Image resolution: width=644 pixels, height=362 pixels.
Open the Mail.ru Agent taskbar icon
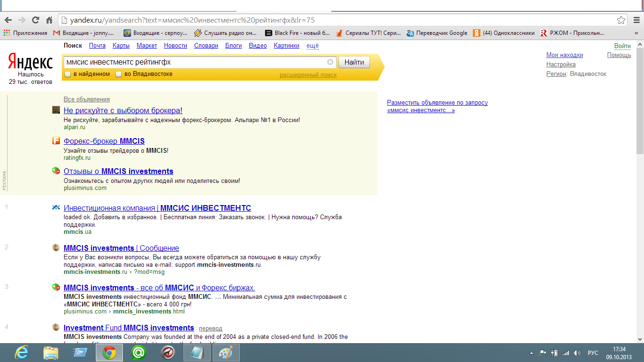coord(139,353)
